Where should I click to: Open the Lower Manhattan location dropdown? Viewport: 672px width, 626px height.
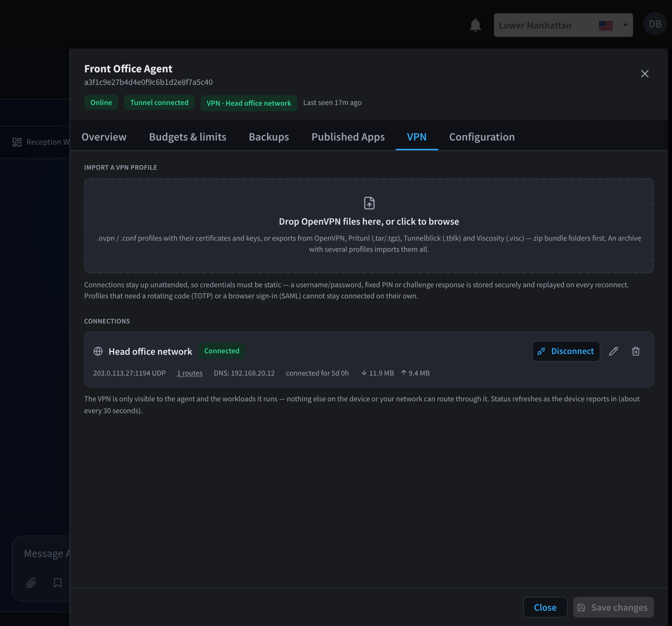[563, 25]
